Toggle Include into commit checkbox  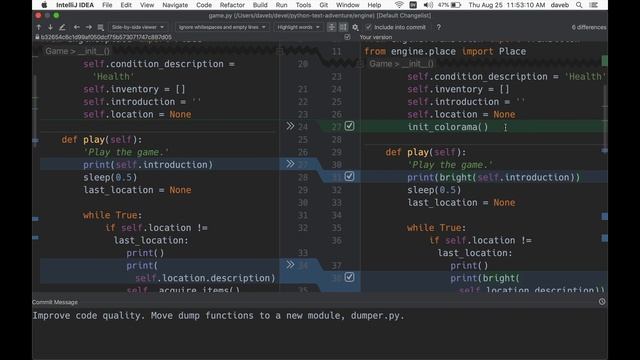tap(369, 27)
